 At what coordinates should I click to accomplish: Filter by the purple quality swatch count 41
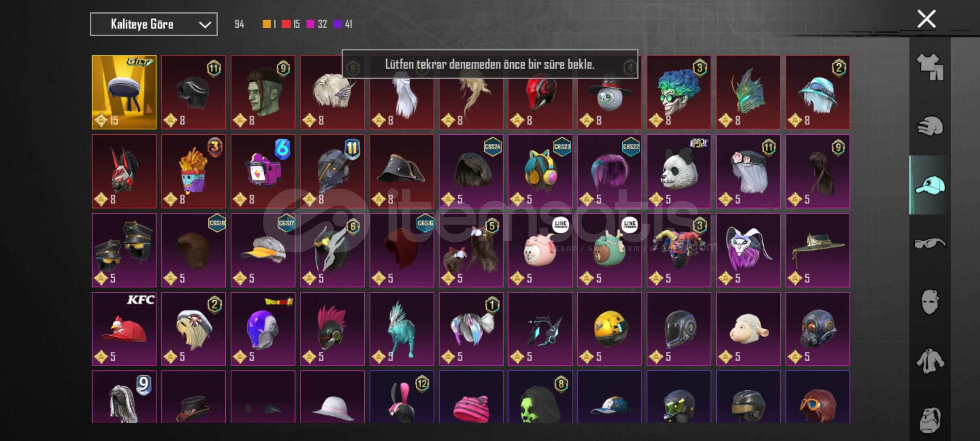pyautogui.click(x=343, y=24)
